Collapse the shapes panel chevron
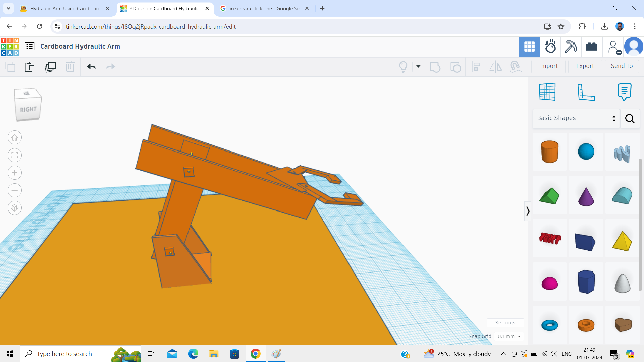The height and width of the screenshot is (362, 644). pyautogui.click(x=528, y=211)
